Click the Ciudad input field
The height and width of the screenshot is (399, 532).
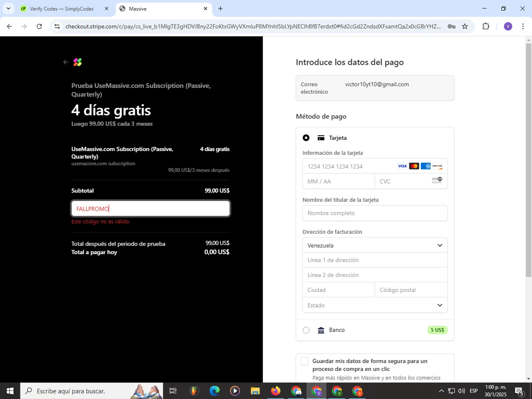coord(339,290)
